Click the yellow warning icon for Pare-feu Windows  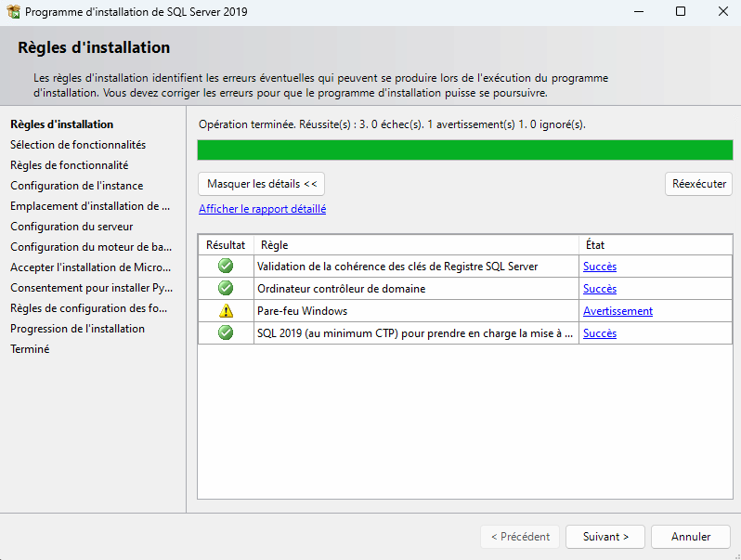226,311
